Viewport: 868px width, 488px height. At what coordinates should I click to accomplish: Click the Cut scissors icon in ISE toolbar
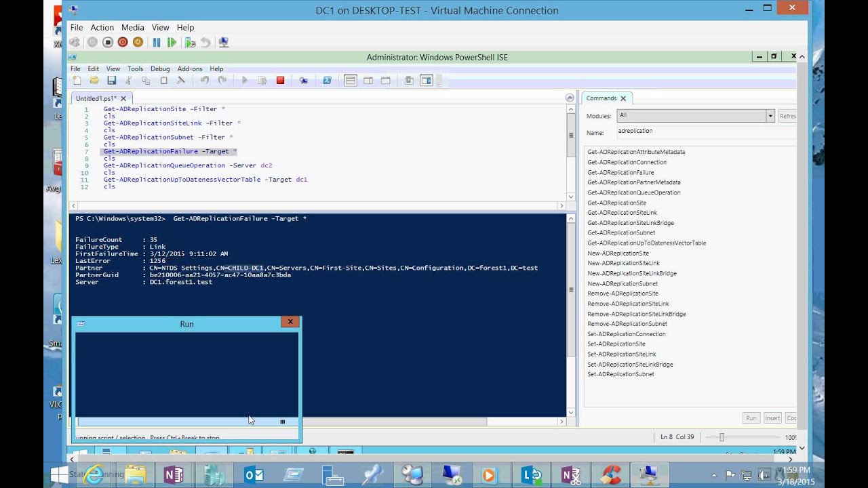coord(129,81)
